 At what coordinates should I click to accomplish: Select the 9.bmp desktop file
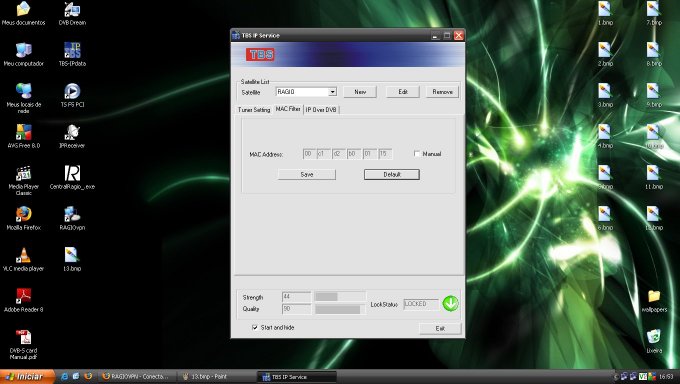point(654,95)
